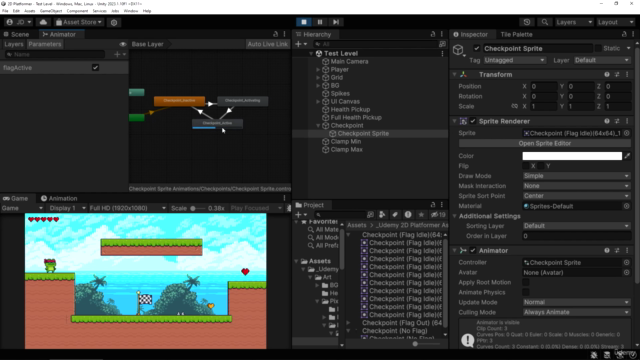This screenshot has width=640, height=360.
Task: Open Test Level scene options menu
Action: (442, 53)
